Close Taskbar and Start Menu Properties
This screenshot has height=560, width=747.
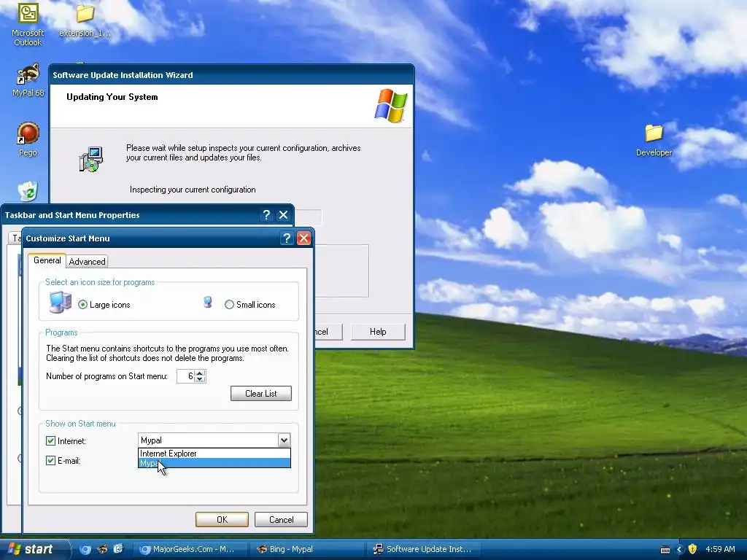284,215
